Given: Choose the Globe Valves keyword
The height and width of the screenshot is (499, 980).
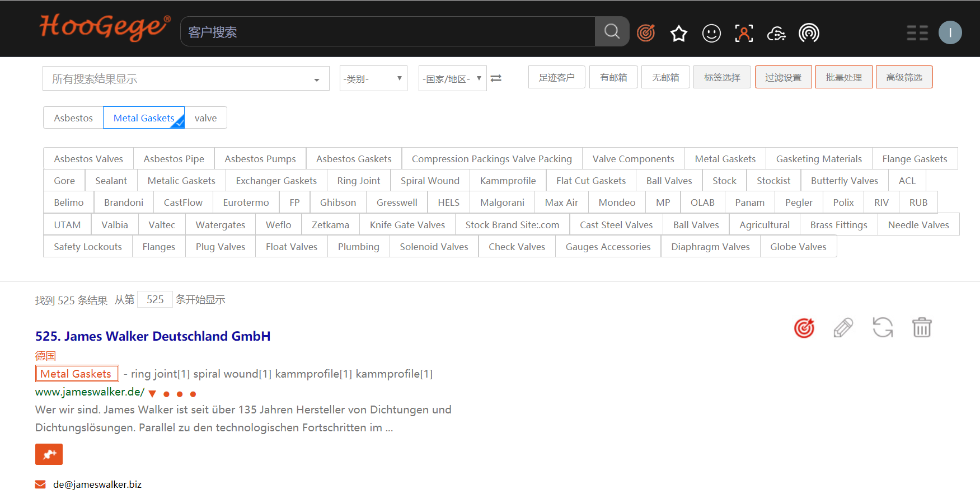Looking at the screenshot, I should (x=798, y=247).
